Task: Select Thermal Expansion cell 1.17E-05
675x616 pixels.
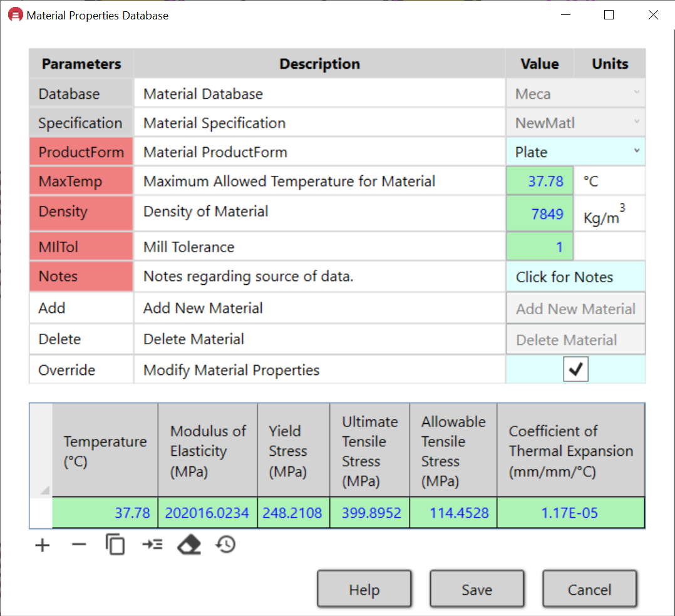Action: point(571,513)
